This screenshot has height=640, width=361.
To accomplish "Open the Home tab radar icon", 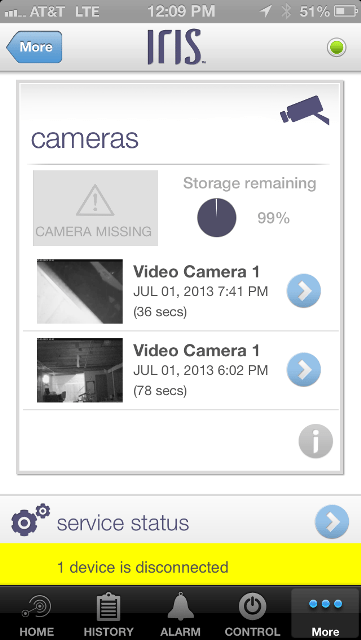I will (37, 607).
